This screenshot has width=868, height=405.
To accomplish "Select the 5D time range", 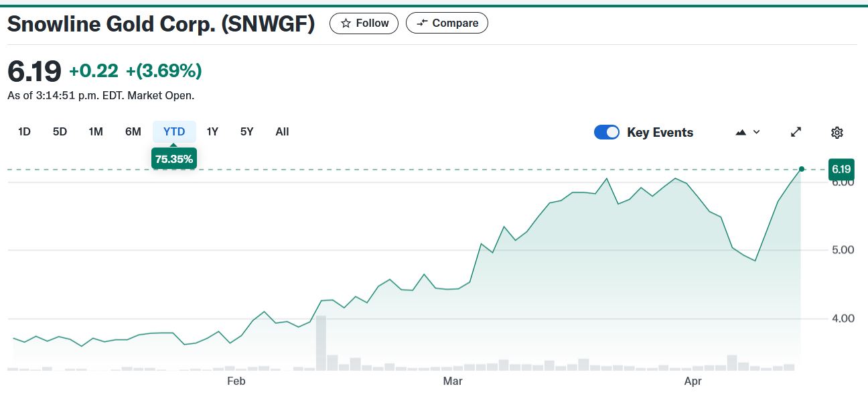I will 60,131.
